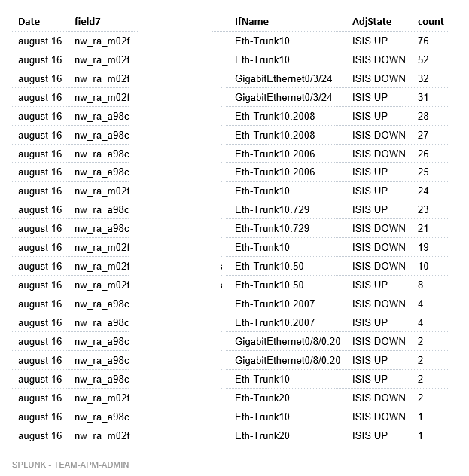This screenshot has width=469, height=476.
Task: Select the AdjState column header
Action: 372,22
